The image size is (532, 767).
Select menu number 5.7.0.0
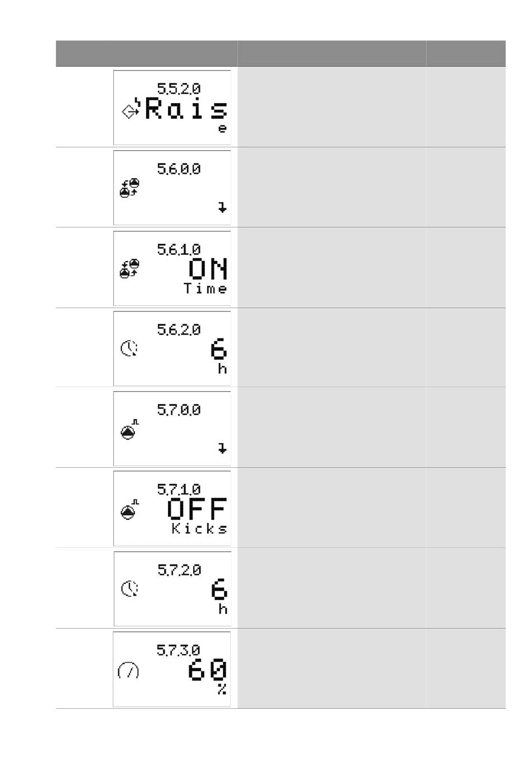179,410
